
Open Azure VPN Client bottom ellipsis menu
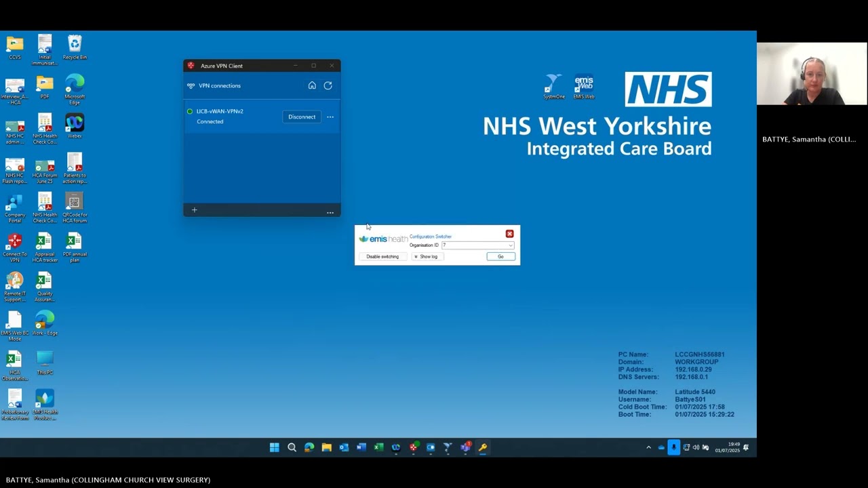[330, 212]
